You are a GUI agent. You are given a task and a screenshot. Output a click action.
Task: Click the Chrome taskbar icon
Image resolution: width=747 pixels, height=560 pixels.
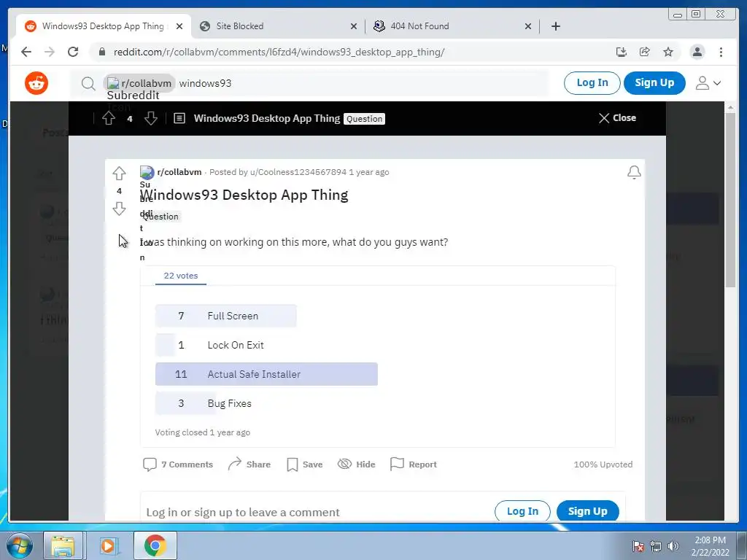pyautogui.click(x=155, y=545)
